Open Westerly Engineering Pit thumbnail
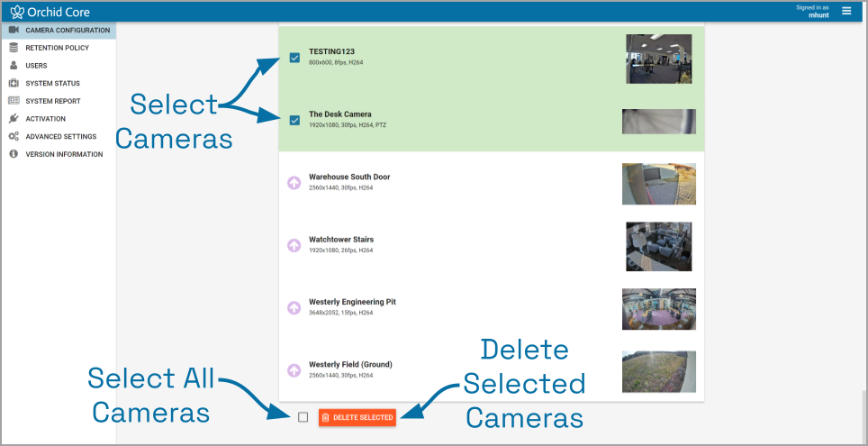 [x=659, y=309]
